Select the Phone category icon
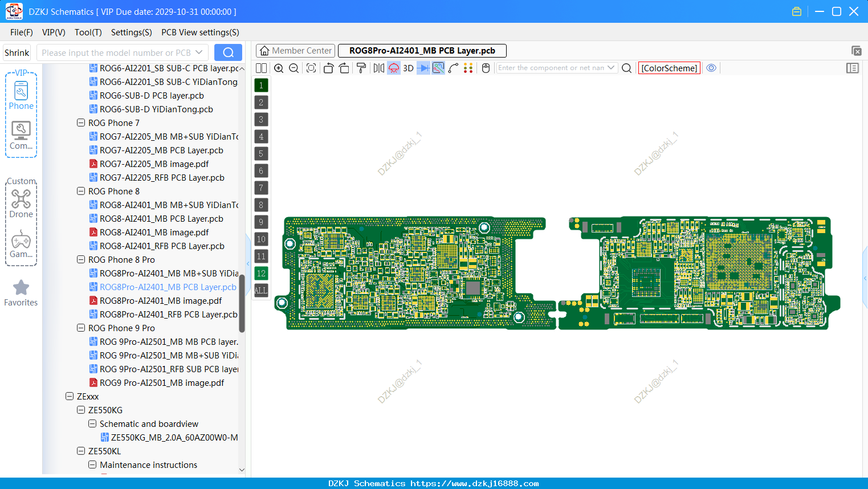The height and width of the screenshot is (489, 868). [x=21, y=95]
